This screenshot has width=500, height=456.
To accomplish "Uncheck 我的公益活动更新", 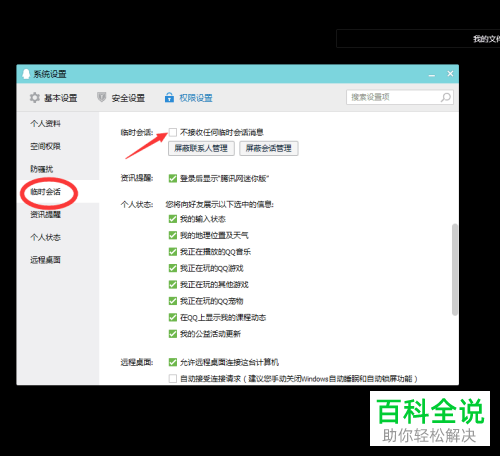I will tap(173, 334).
